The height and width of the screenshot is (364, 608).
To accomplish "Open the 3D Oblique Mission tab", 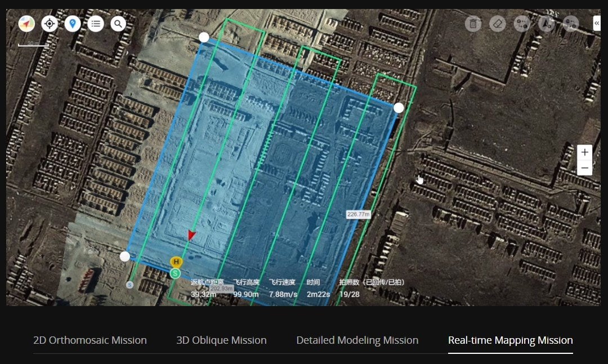I will (x=221, y=340).
